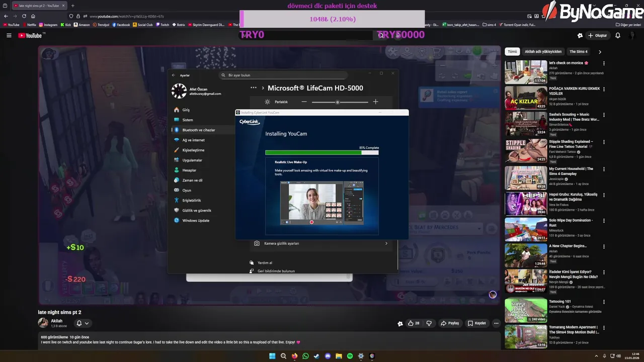644x362 pixels.
Task: Open My Current Household Sims 4 video title
Action: coord(571,171)
